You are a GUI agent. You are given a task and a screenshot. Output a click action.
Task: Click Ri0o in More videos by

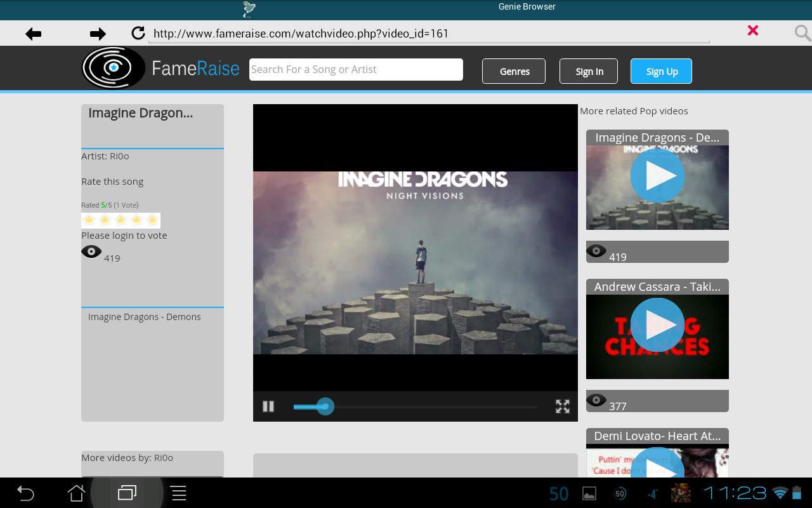[164, 458]
